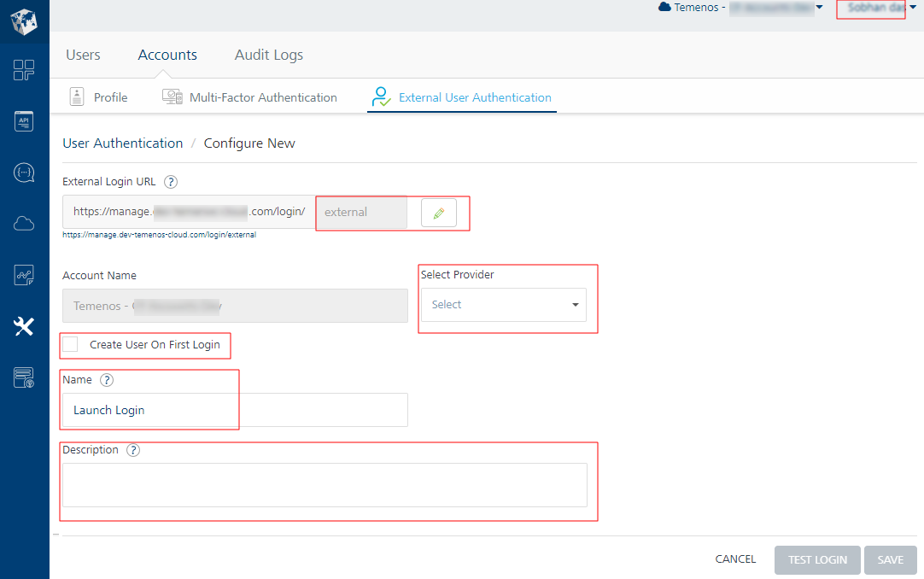The width and height of the screenshot is (924, 579).
Task: Open the chart report sidebar icon
Action: click(x=24, y=275)
